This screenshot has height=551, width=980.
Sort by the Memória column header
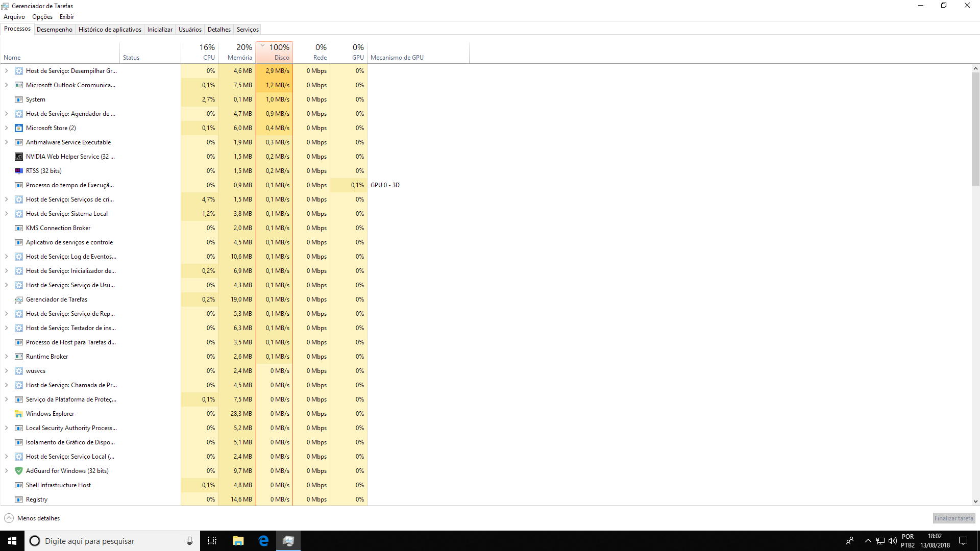tap(237, 53)
